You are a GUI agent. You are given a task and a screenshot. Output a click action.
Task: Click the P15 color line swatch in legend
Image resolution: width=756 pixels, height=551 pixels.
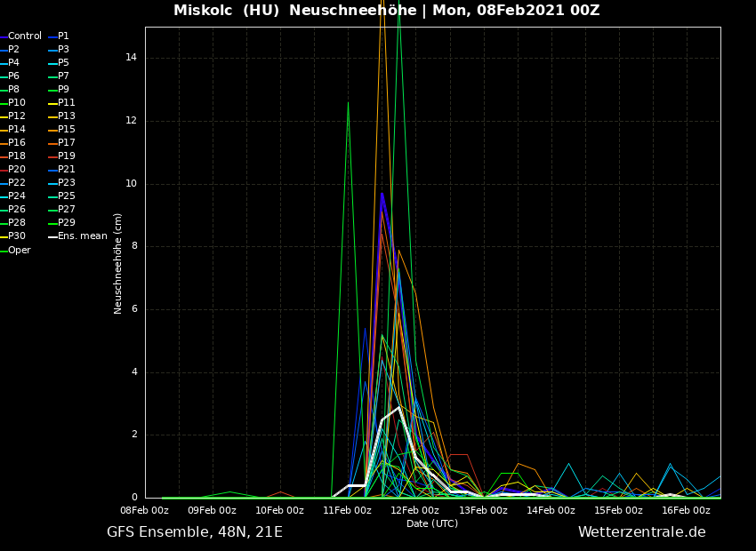click(x=52, y=130)
